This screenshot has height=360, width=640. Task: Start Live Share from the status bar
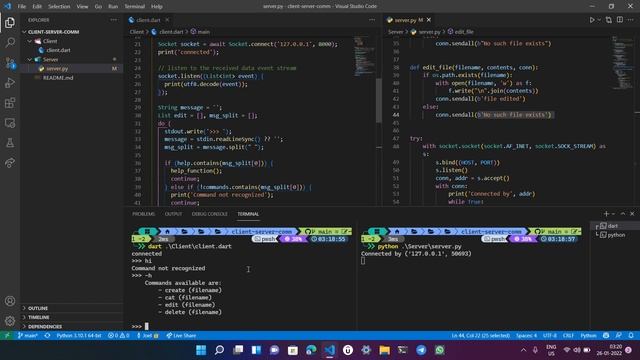[181, 336]
